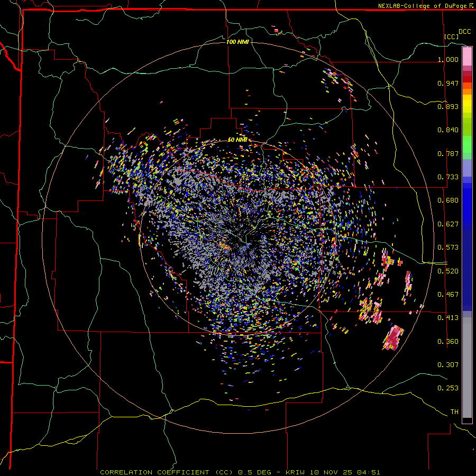Viewport: 476px width, 476px height.
Task: Click the 0.947 color scale value
Action: [448, 83]
